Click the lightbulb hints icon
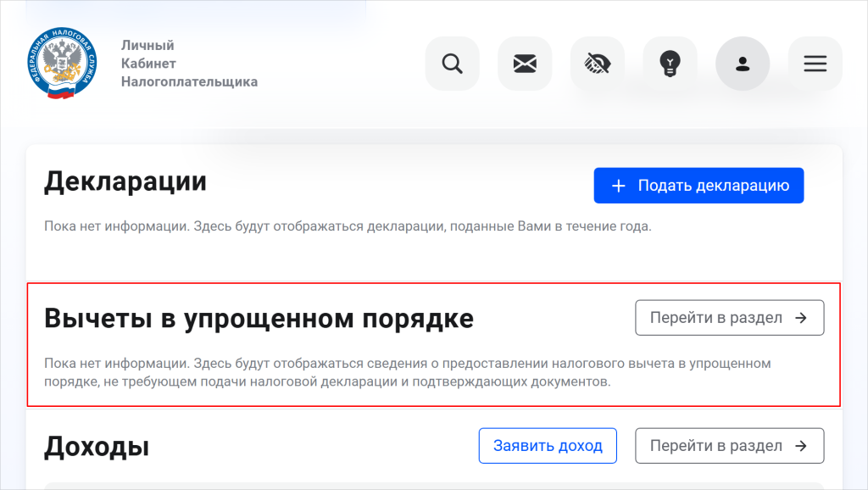868x490 pixels. tap(670, 64)
